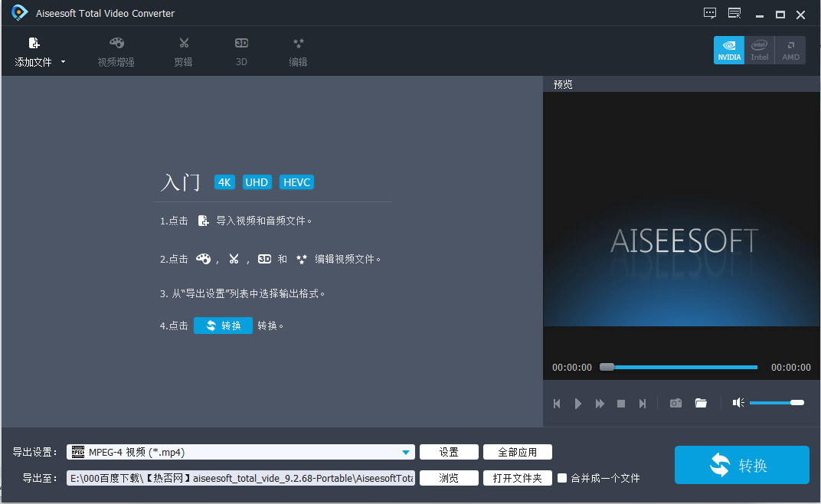Click the preview playback progress slider

pos(679,367)
